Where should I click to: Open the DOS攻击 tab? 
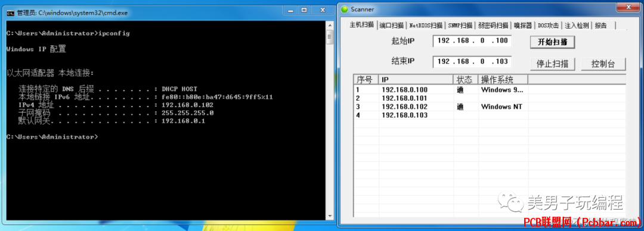click(549, 26)
